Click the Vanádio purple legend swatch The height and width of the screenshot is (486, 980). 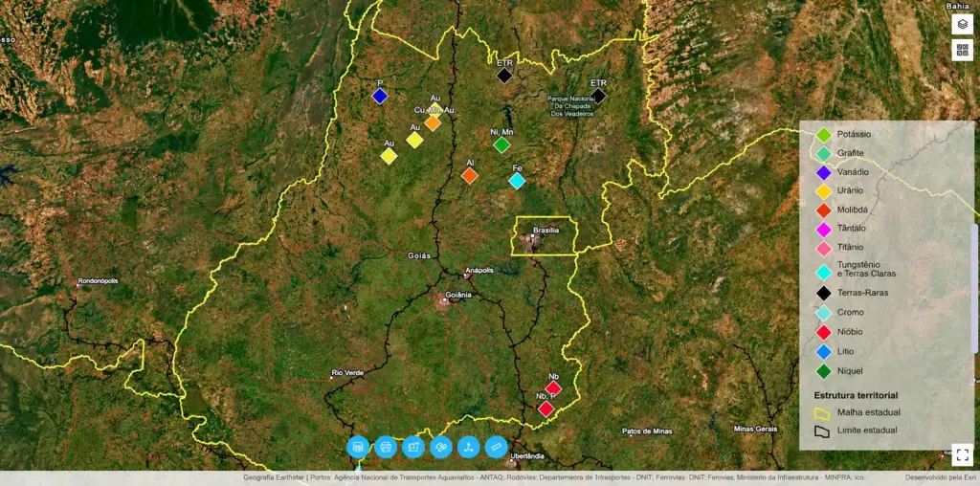pyautogui.click(x=824, y=172)
